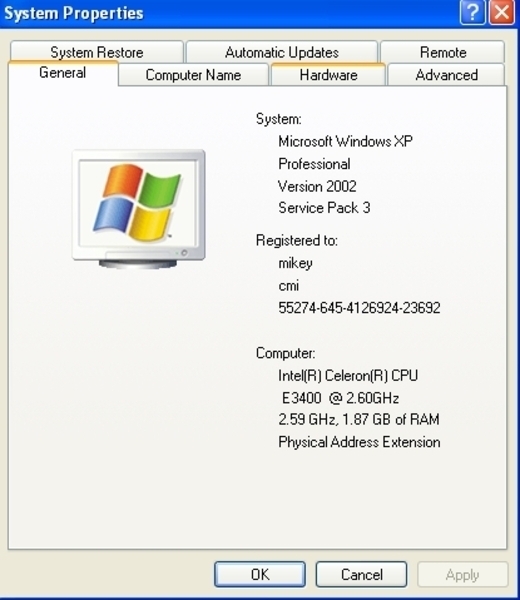520x600 pixels.
Task: Click the Windows XP monitor logo
Action: (139, 209)
